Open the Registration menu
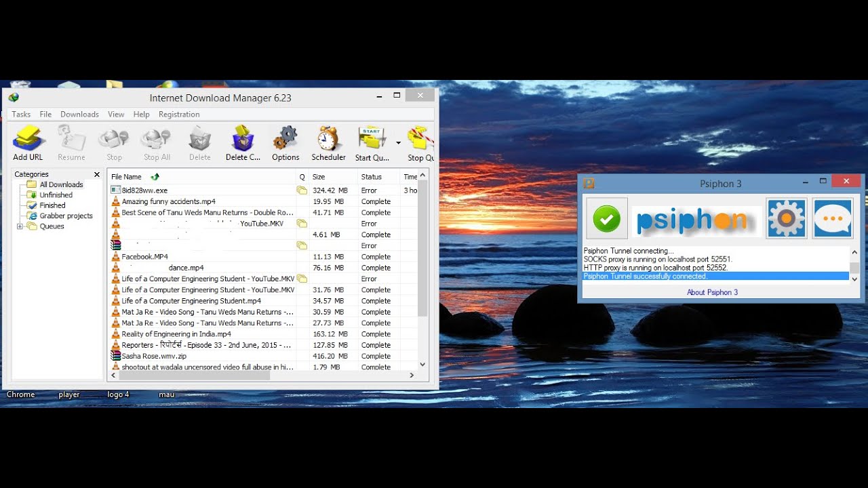 click(x=179, y=115)
